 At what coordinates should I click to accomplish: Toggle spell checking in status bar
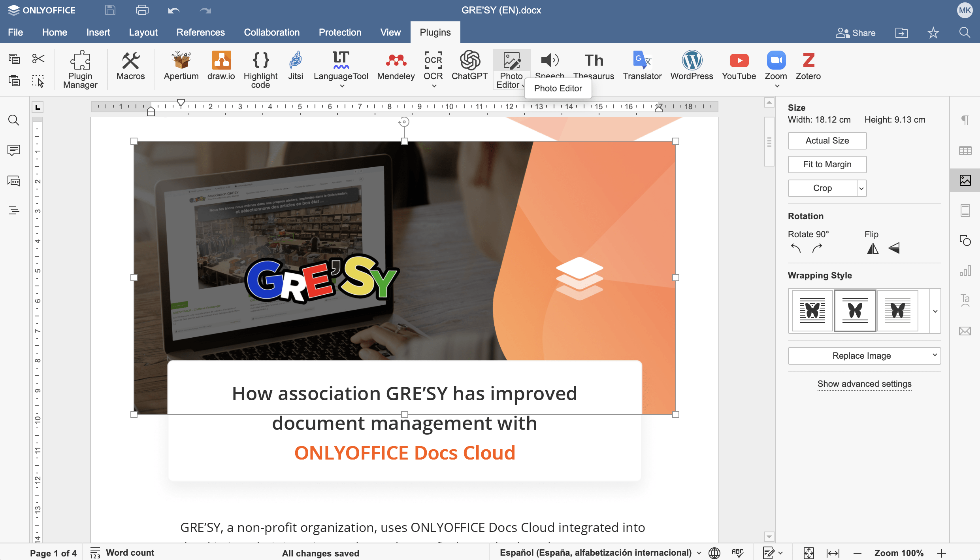pyautogui.click(x=737, y=553)
